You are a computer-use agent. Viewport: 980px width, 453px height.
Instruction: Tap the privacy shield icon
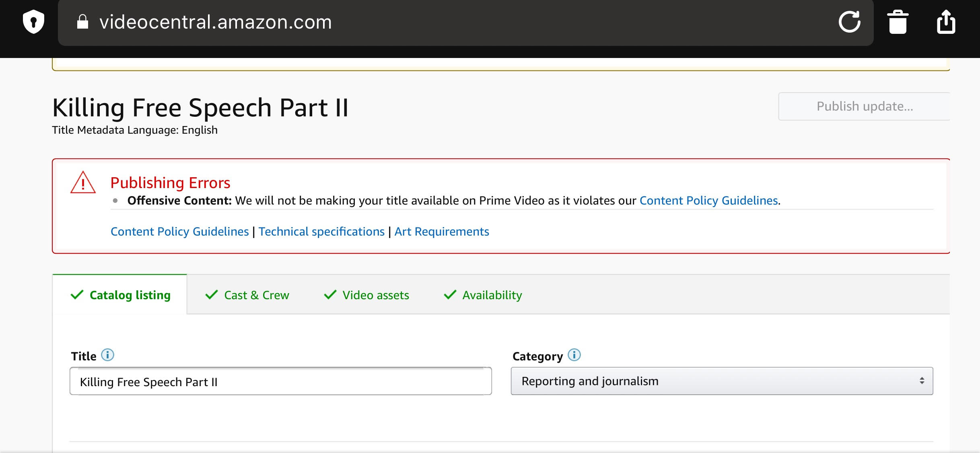click(33, 22)
